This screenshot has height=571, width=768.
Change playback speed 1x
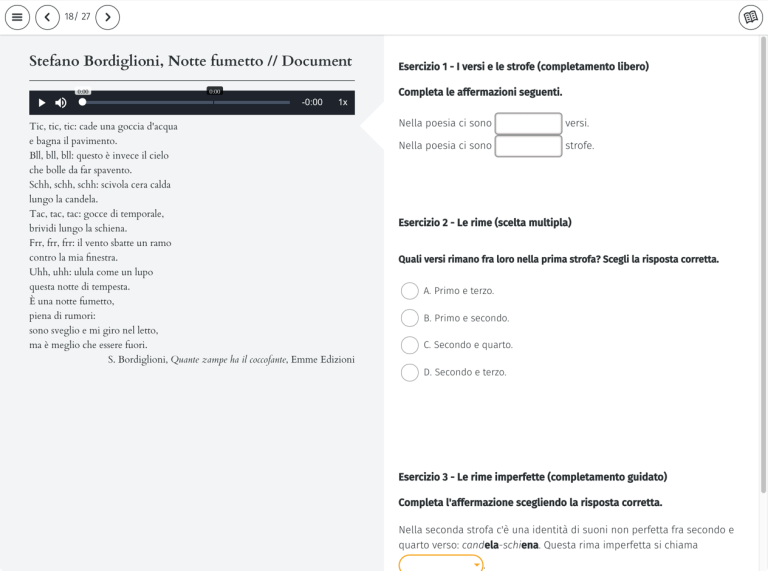point(342,102)
